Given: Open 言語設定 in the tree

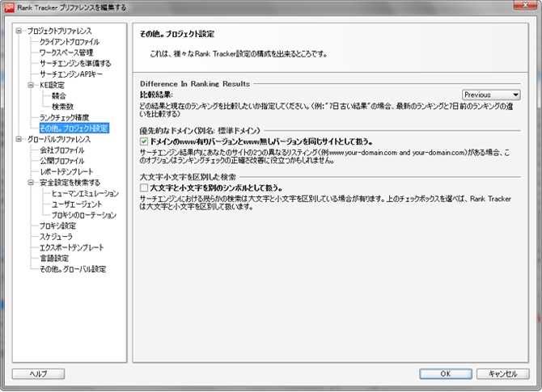Looking at the screenshot, I should pos(54,258).
